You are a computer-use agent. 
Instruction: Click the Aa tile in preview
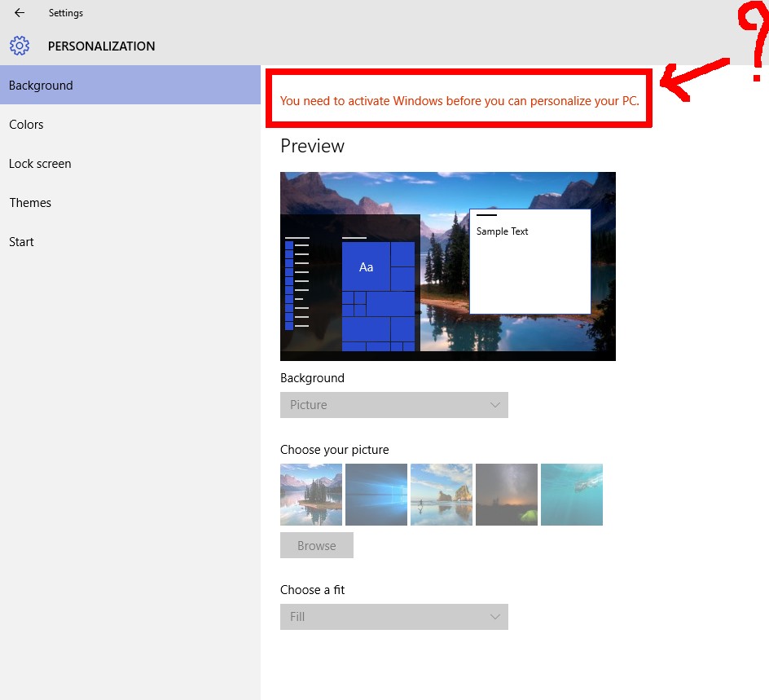(366, 266)
